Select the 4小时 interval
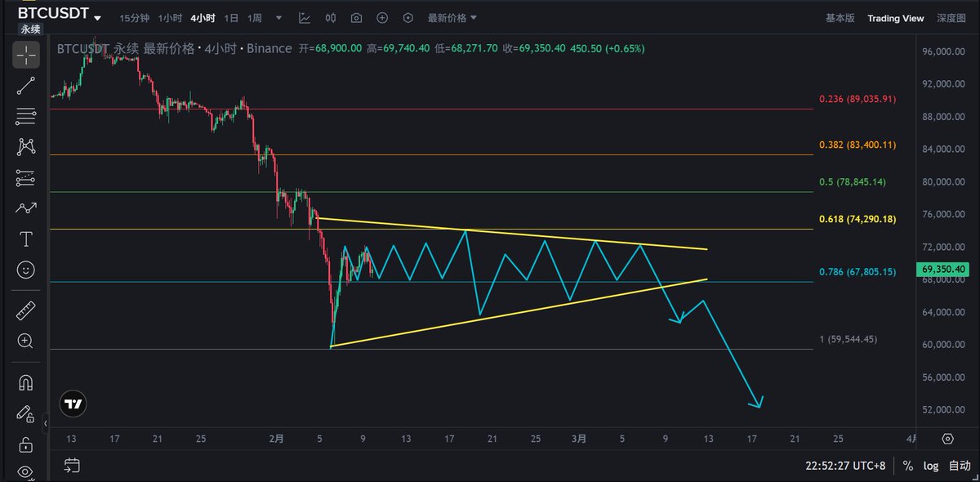Image resolution: width=980 pixels, height=482 pixels. (203, 18)
